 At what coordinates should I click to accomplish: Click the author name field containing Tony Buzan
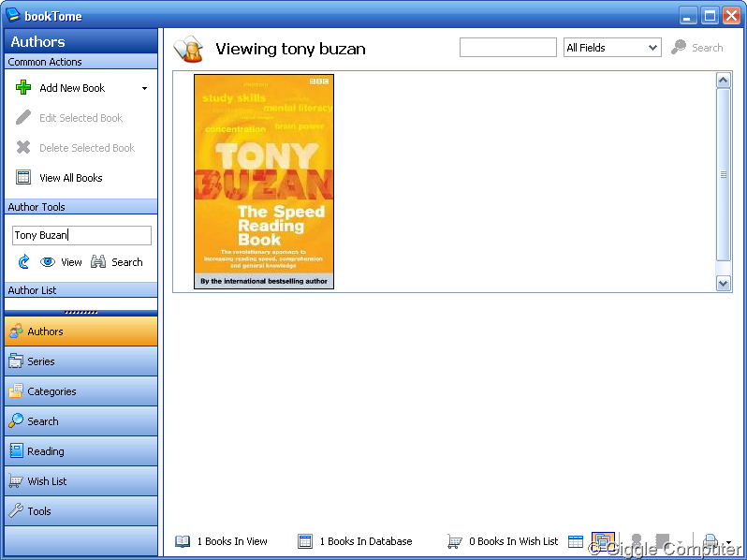(81, 235)
